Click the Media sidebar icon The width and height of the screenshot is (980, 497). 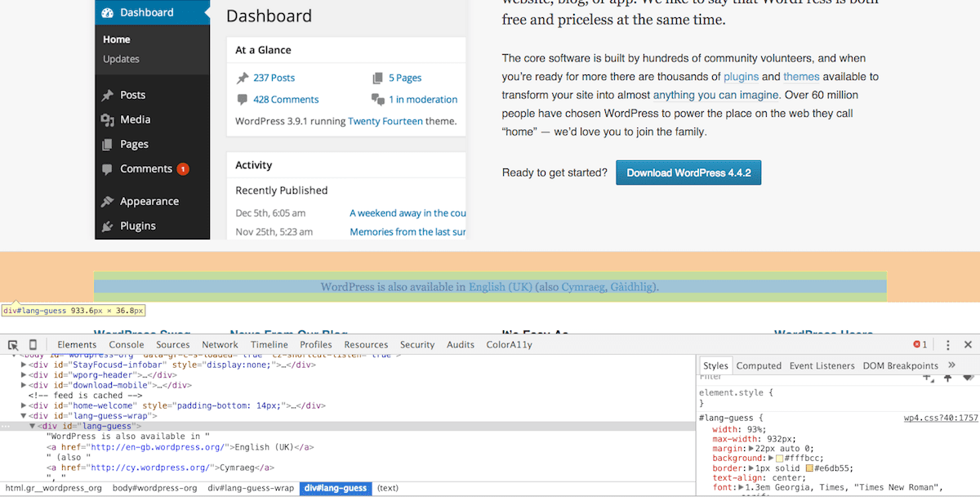[x=107, y=120]
